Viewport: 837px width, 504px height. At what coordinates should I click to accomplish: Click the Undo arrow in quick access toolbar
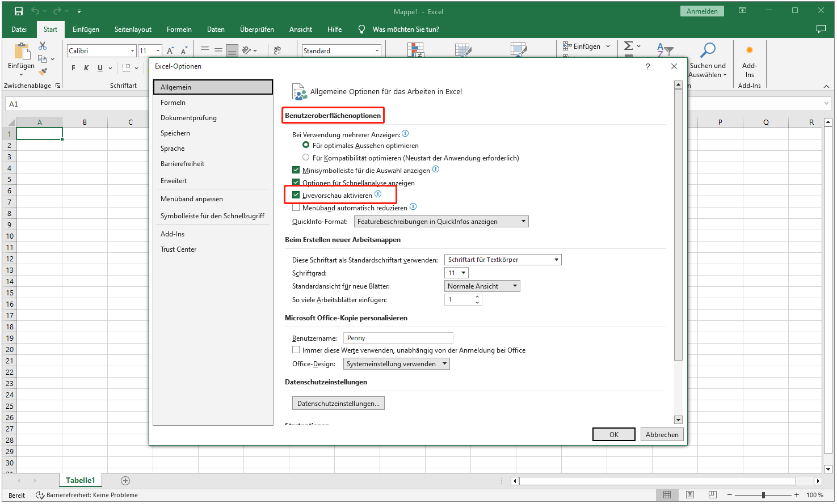coord(35,11)
